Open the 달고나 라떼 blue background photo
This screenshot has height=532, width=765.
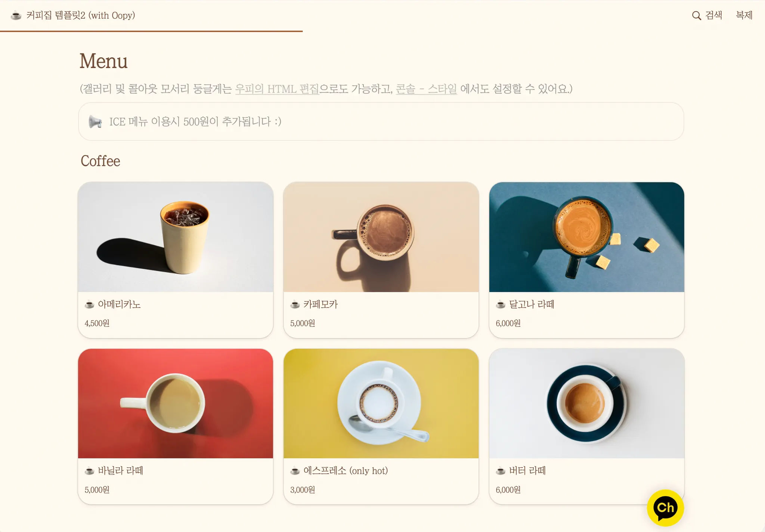[x=586, y=237]
